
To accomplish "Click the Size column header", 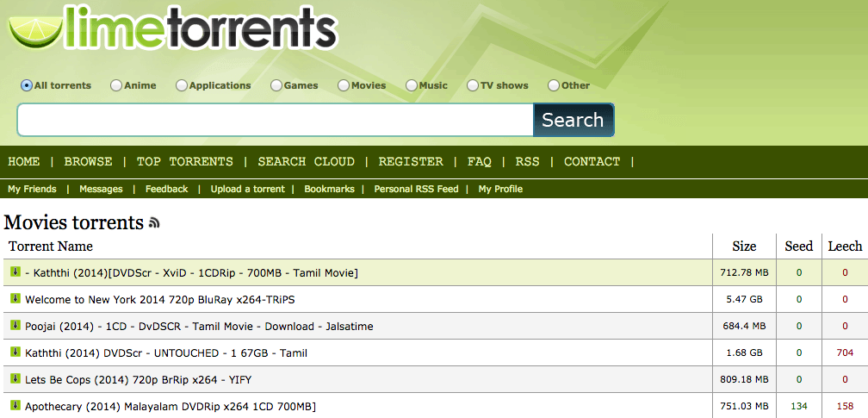I will tap(744, 246).
